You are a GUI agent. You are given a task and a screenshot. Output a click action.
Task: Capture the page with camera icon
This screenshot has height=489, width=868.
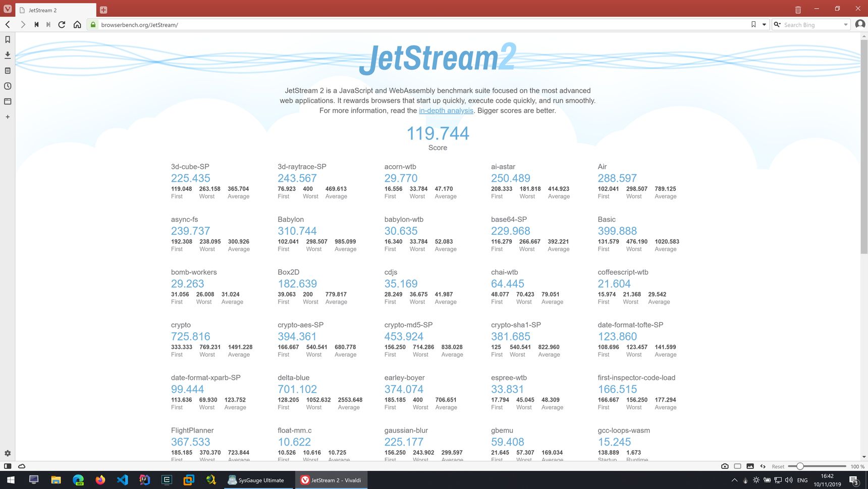click(725, 466)
